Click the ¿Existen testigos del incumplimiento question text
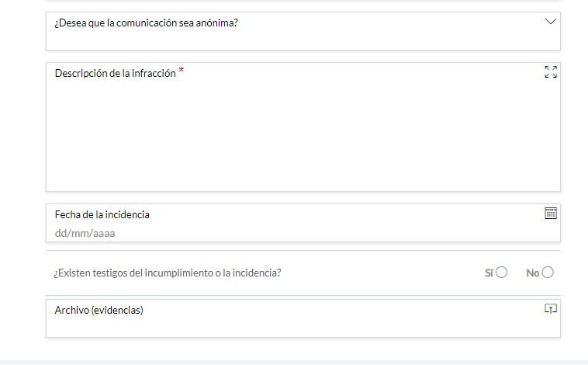The image size is (588, 365). 168,273
